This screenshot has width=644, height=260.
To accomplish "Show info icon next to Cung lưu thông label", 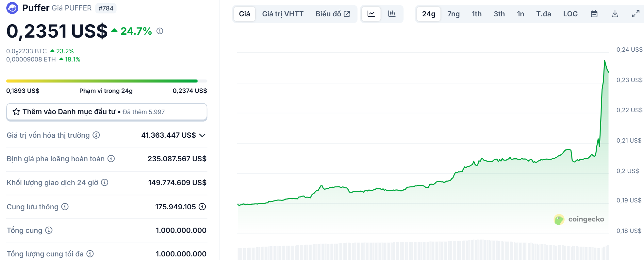I will (x=65, y=207).
